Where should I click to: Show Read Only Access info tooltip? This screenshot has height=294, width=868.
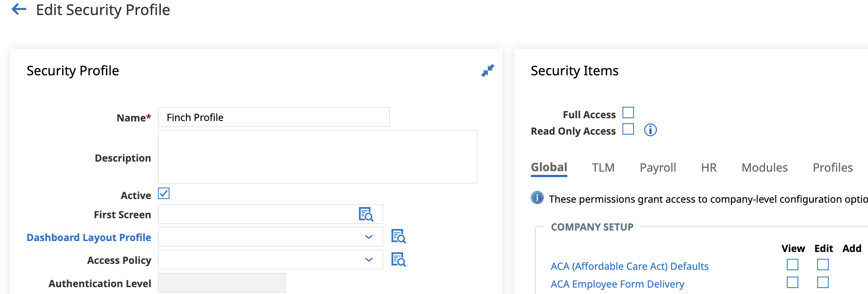pos(650,130)
